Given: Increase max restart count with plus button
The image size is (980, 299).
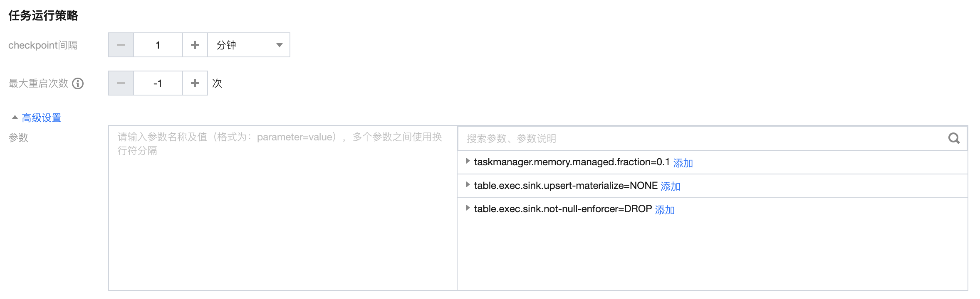Looking at the screenshot, I should click(195, 83).
